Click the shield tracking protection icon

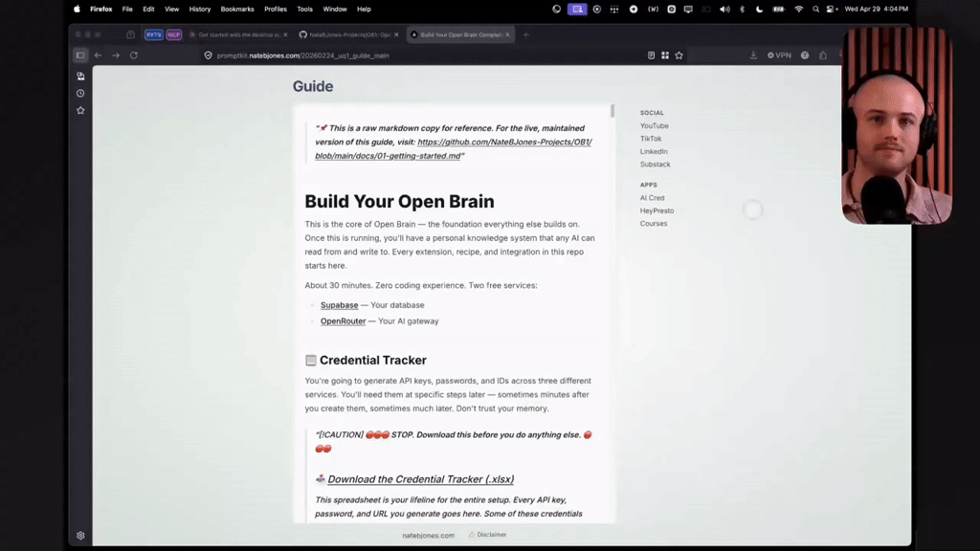click(x=208, y=55)
